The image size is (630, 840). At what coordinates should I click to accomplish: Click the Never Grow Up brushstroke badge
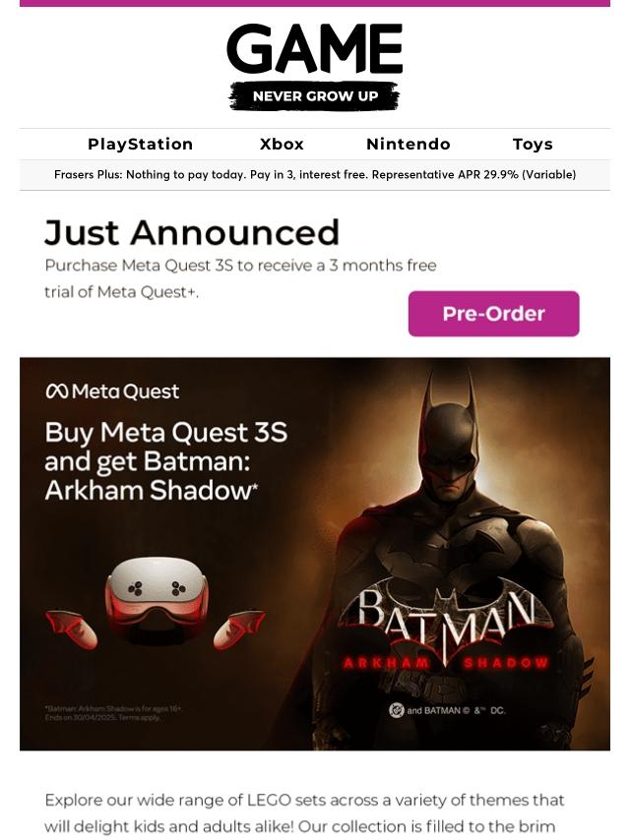tap(315, 96)
